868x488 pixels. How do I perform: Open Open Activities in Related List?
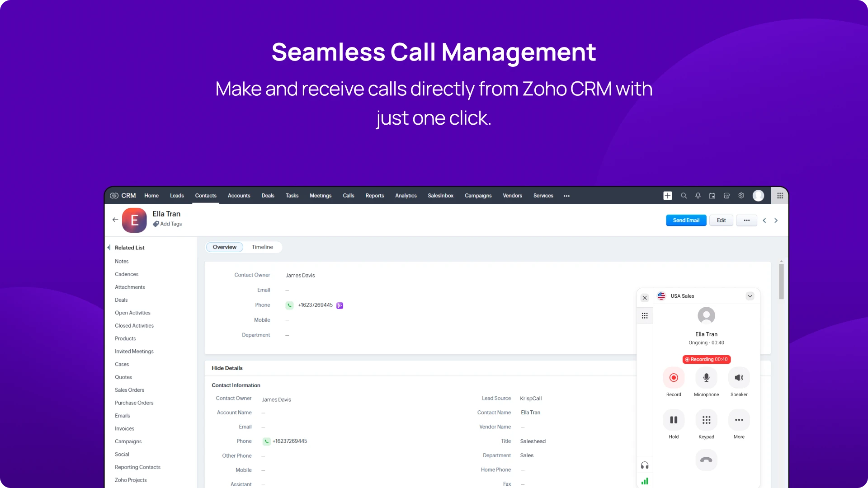pos(132,313)
